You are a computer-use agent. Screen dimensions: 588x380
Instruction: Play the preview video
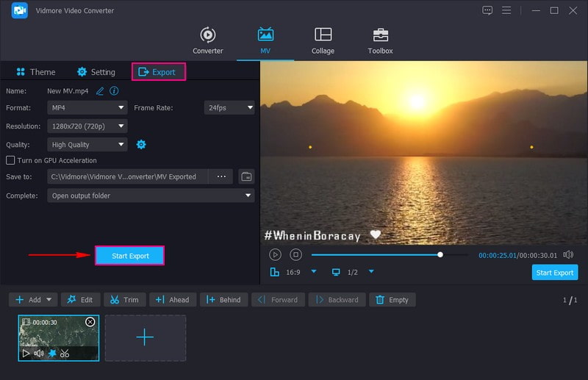point(275,254)
